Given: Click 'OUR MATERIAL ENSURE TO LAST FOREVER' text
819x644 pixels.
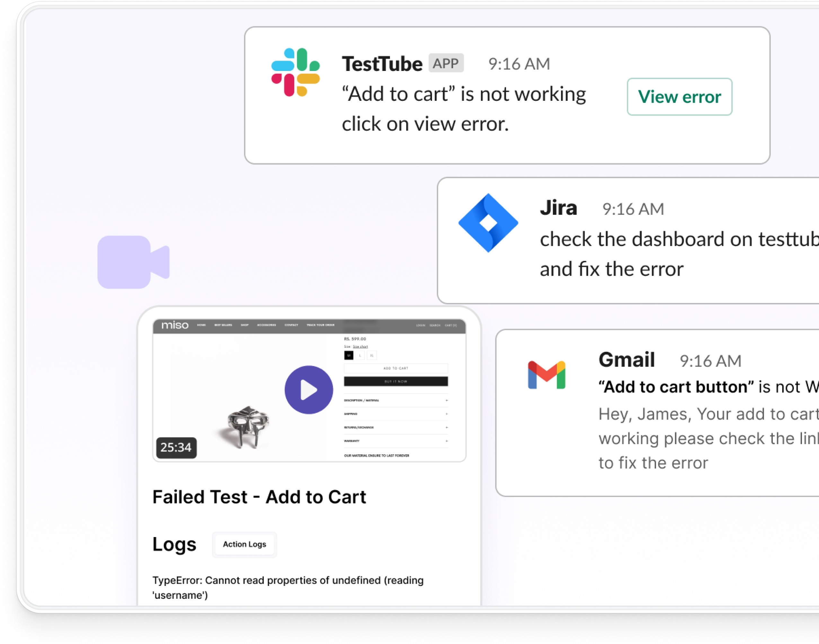Looking at the screenshot, I should click(376, 456).
